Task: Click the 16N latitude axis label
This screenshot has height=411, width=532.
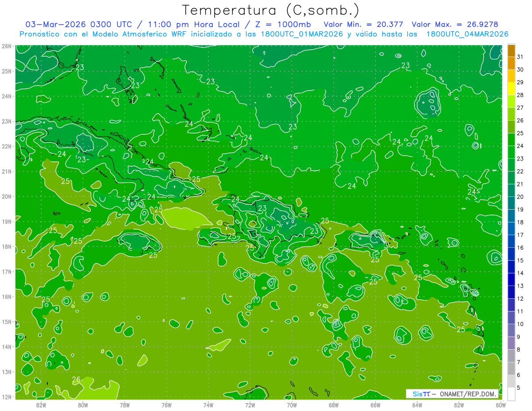Action: click(x=6, y=297)
